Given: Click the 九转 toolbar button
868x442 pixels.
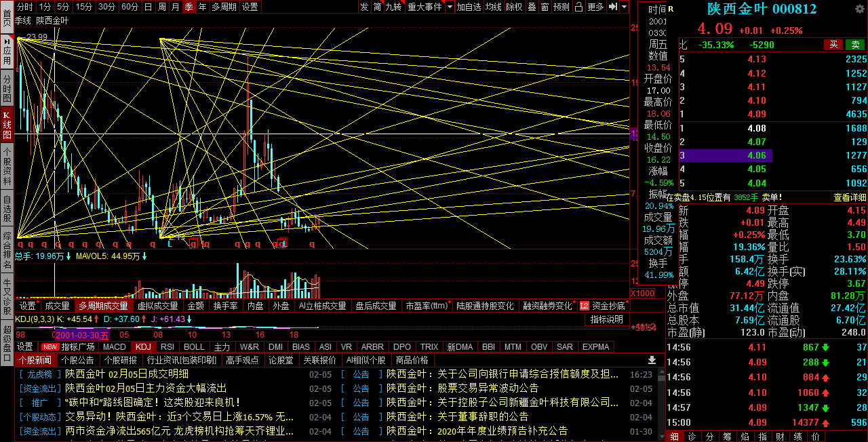Looking at the screenshot, I should tap(393, 7).
